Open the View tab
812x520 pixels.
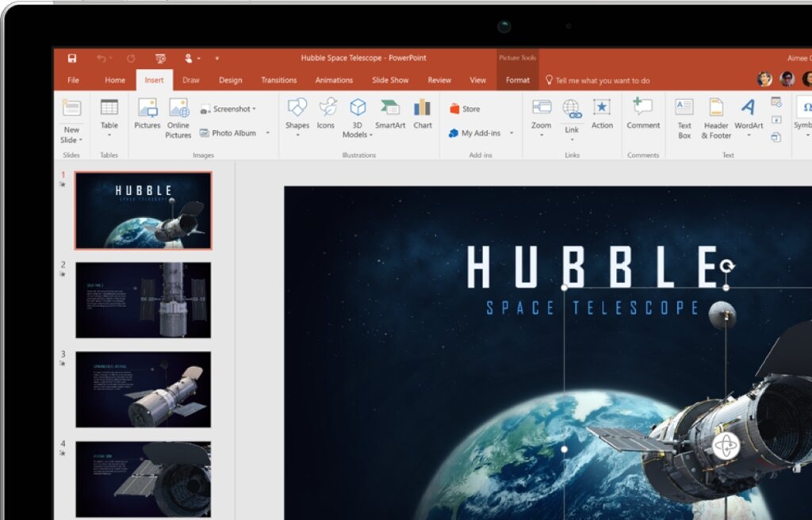pos(477,80)
